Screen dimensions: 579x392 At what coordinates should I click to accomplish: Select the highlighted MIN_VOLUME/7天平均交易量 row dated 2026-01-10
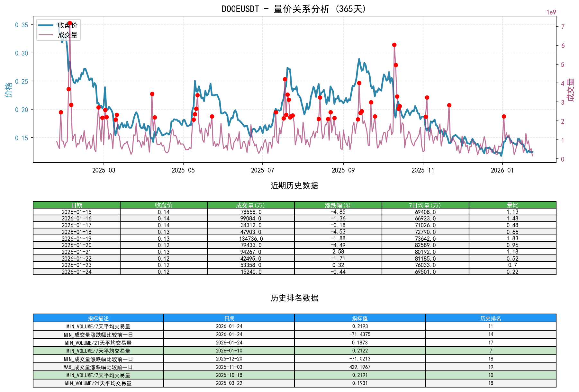pyautogui.click(x=98, y=351)
